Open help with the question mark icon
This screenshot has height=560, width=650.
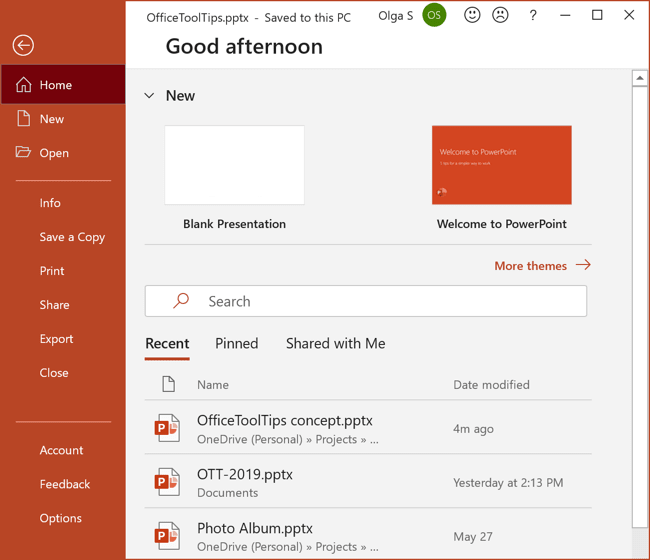(x=533, y=16)
